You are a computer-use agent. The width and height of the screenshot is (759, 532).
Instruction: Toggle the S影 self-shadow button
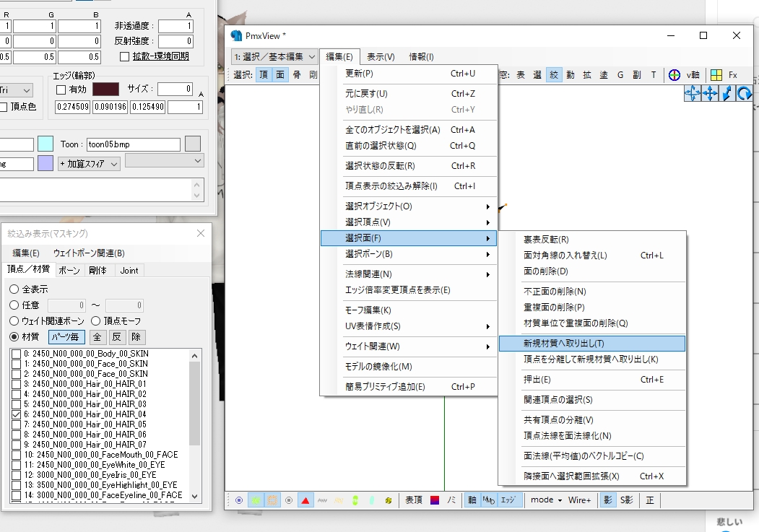click(627, 500)
